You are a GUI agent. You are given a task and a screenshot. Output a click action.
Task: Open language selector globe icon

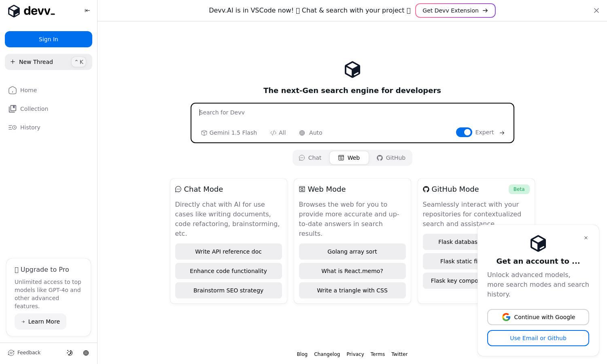[86, 353]
